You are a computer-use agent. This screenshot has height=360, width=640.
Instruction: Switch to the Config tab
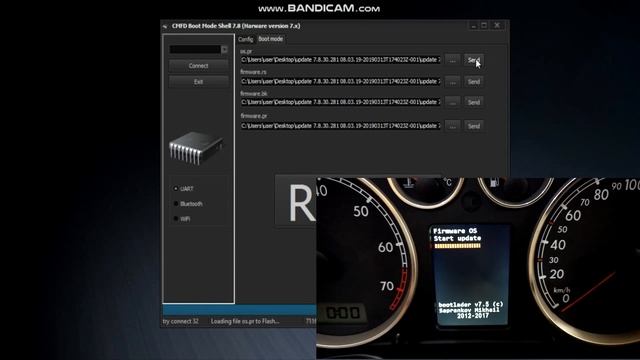coord(245,39)
